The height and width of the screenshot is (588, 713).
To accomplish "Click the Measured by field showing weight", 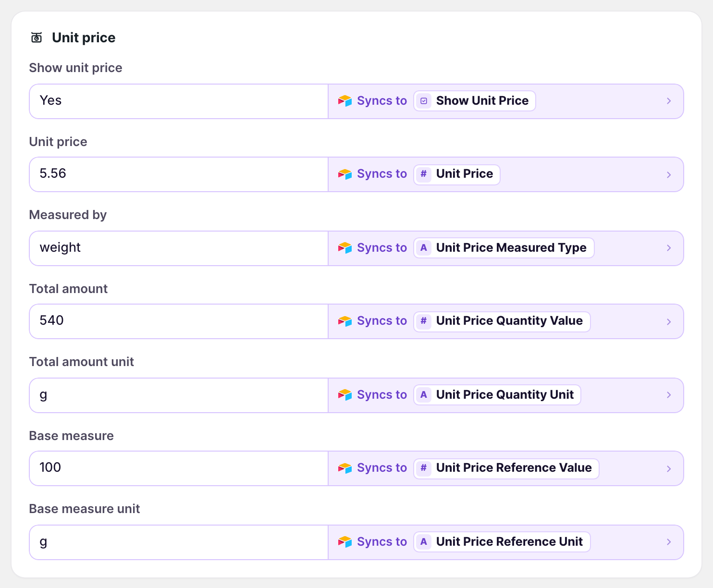I will point(179,248).
